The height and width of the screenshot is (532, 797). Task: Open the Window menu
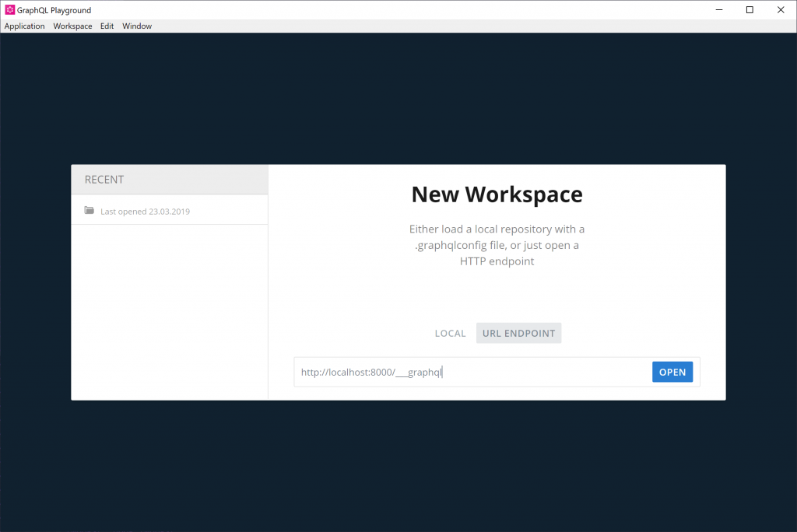click(137, 26)
